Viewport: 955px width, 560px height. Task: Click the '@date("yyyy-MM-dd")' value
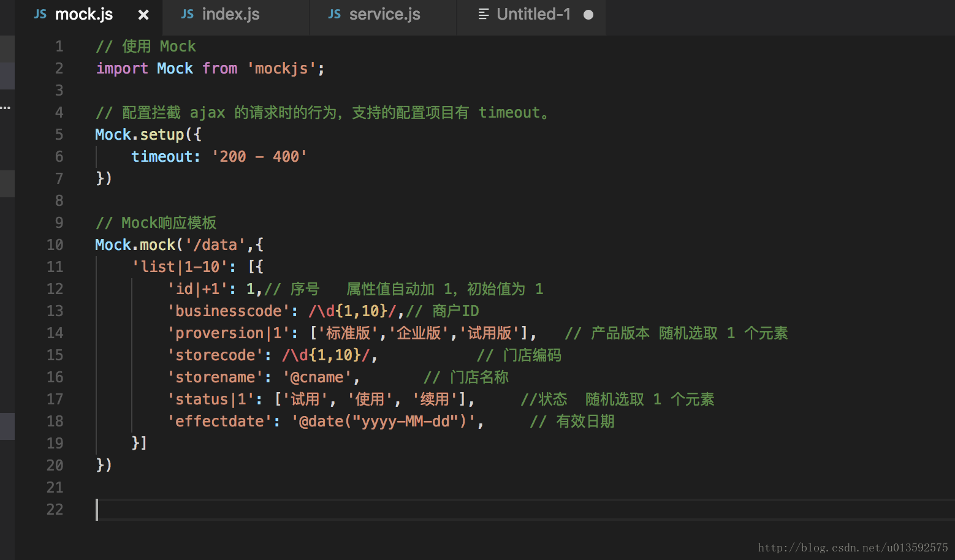383,422
